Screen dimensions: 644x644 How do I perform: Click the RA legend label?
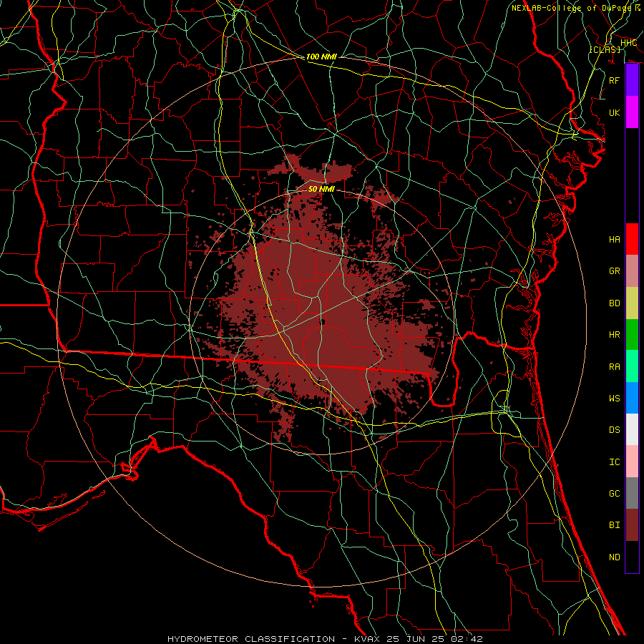[615, 367]
